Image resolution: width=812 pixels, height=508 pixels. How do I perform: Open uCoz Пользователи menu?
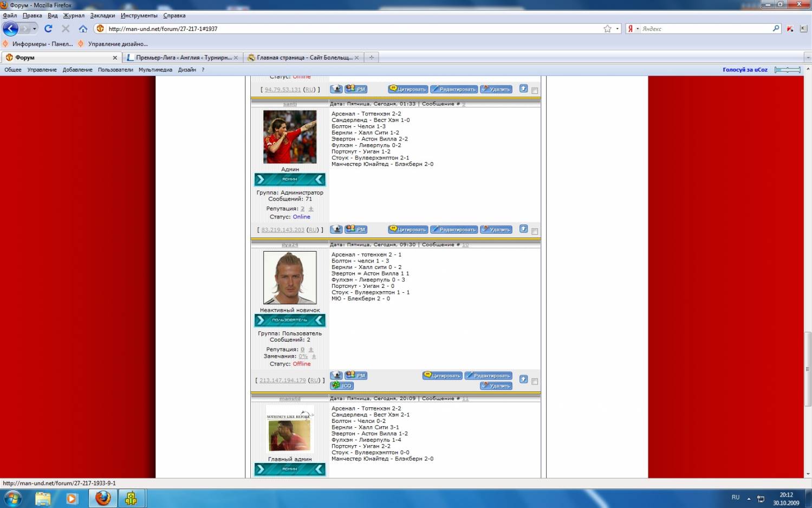[x=115, y=69]
